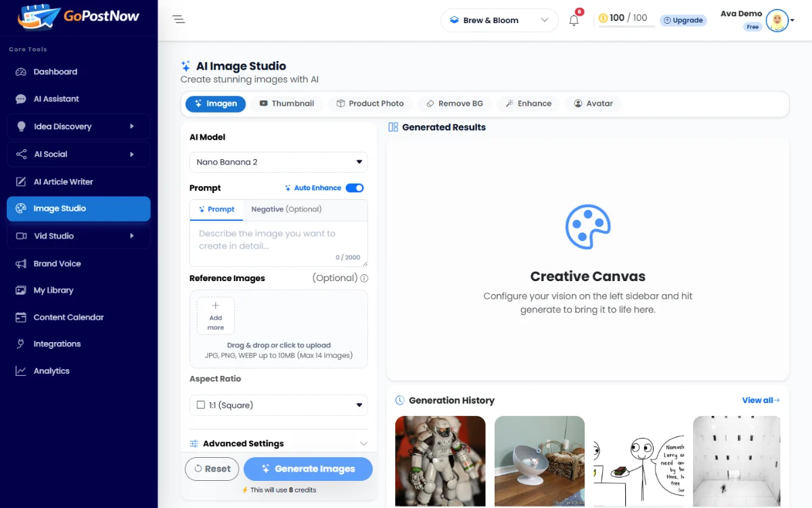The image size is (812, 508).
Task: Switch to the Enhance tab
Action: pos(528,104)
